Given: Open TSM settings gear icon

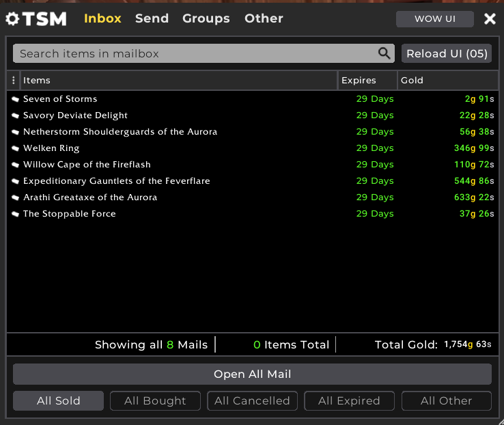Looking at the screenshot, I should 12,18.
